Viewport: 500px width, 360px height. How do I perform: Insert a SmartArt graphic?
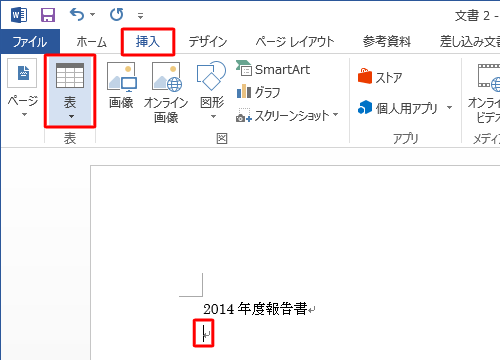273,69
